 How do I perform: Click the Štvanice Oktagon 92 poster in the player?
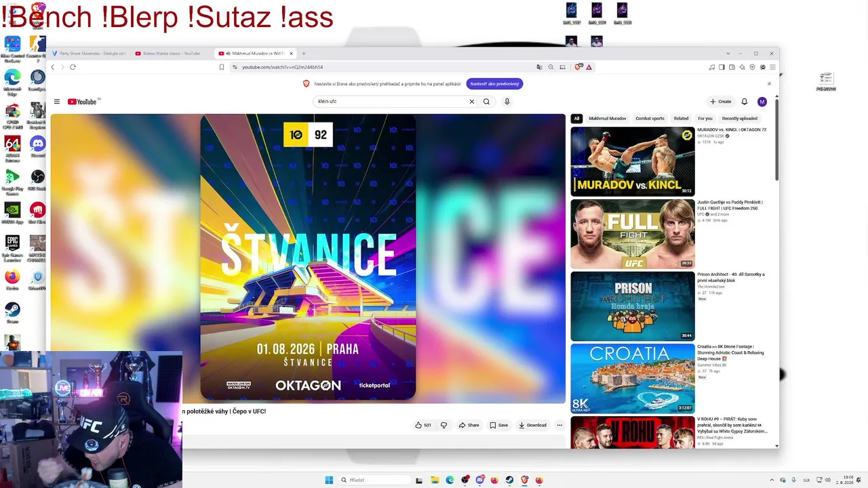pyautogui.click(x=308, y=258)
